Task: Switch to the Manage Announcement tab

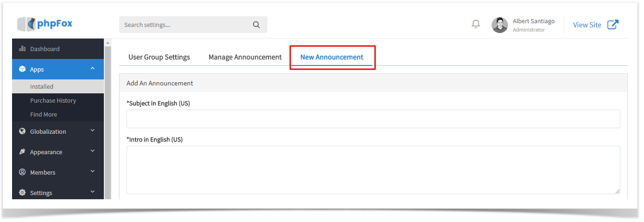Action: (245, 57)
